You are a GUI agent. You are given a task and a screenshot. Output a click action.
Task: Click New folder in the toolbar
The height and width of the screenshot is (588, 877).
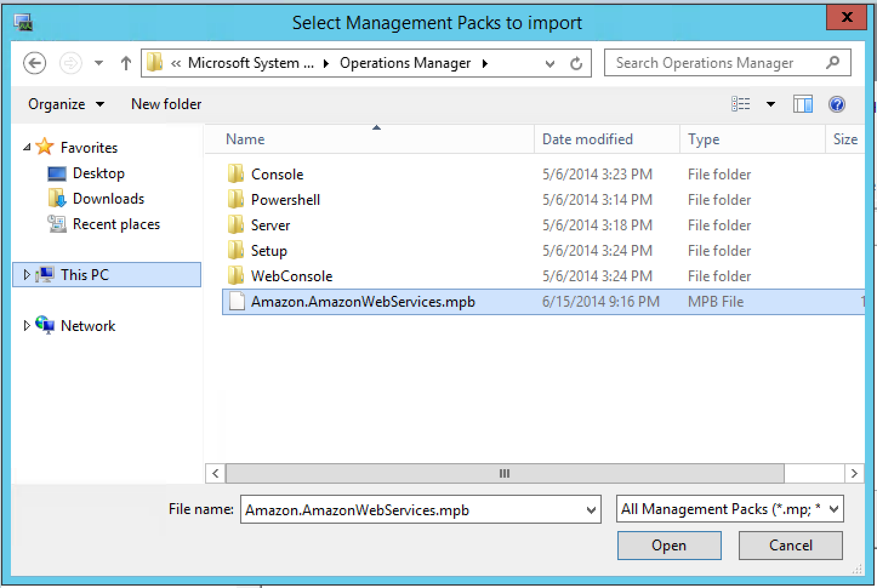point(166,104)
